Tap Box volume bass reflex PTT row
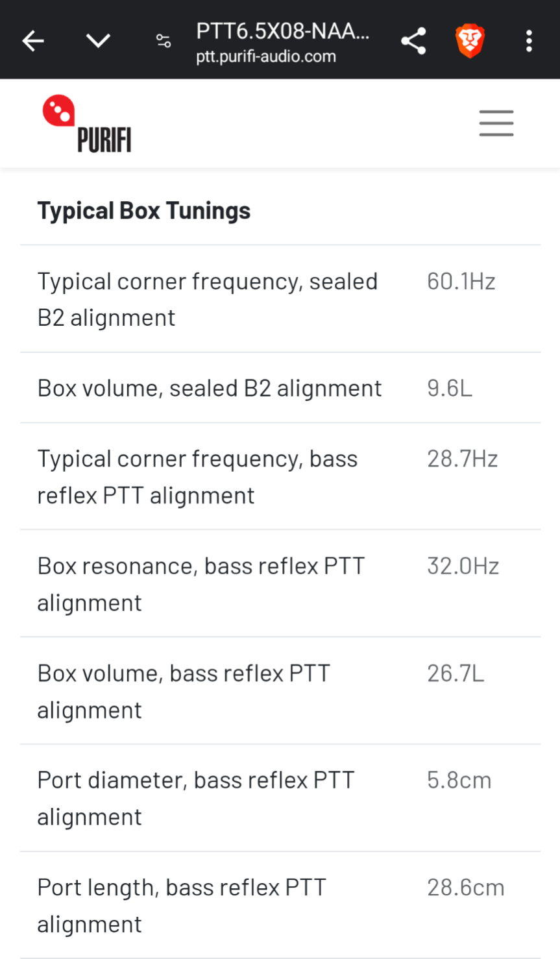The width and height of the screenshot is (560, 959). tap(280, 691)
